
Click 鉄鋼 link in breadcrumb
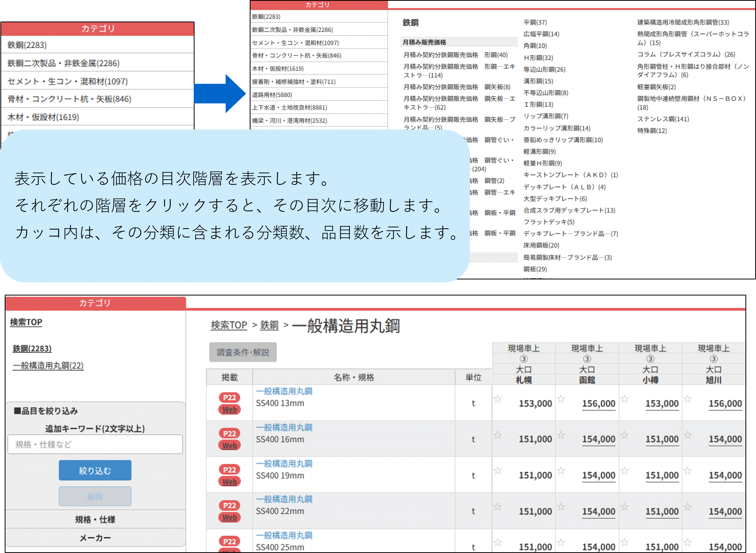(x=269, y=325)
